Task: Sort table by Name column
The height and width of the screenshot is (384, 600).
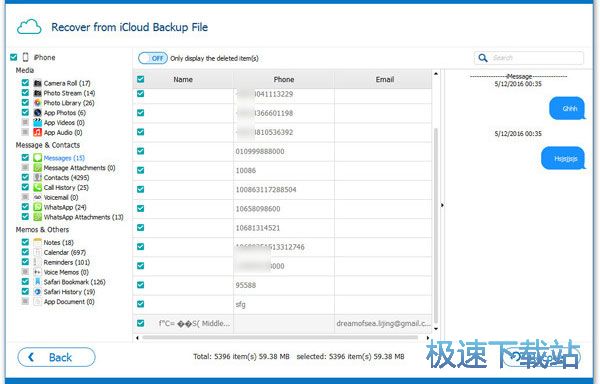Action: tap(183, 80)
